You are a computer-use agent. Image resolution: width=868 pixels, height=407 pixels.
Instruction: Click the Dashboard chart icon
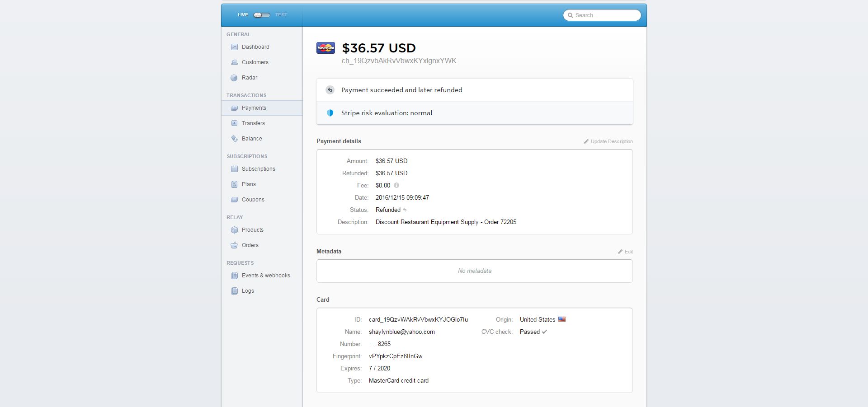pos(234,47)
